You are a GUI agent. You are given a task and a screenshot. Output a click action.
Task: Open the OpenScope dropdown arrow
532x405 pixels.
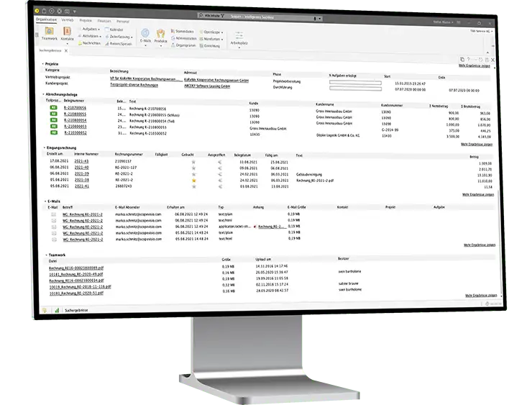coord(222,32)
